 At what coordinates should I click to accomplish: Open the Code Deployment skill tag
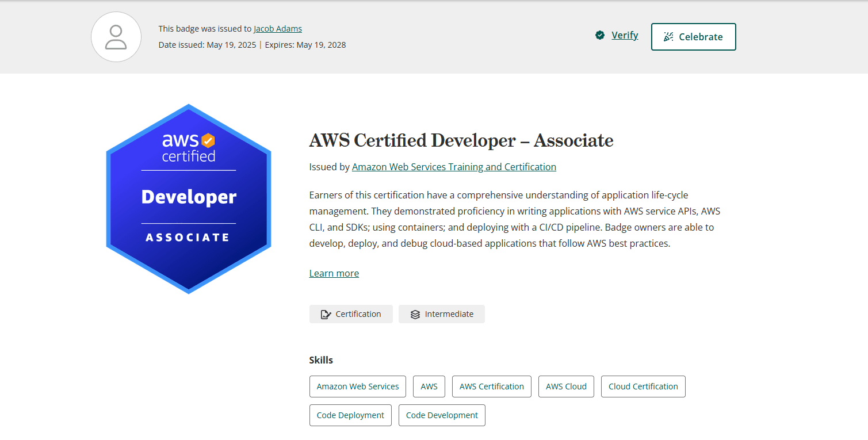(x=350, y=415)
